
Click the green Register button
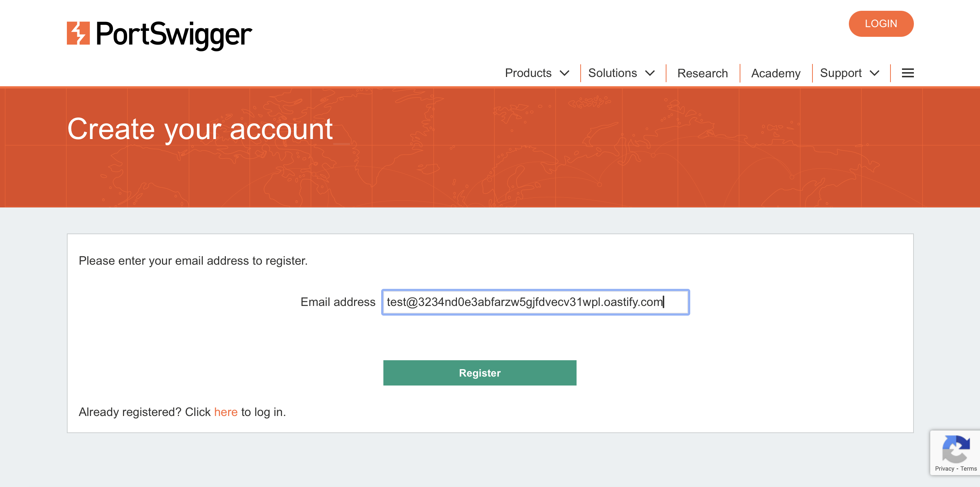point(480,373)
